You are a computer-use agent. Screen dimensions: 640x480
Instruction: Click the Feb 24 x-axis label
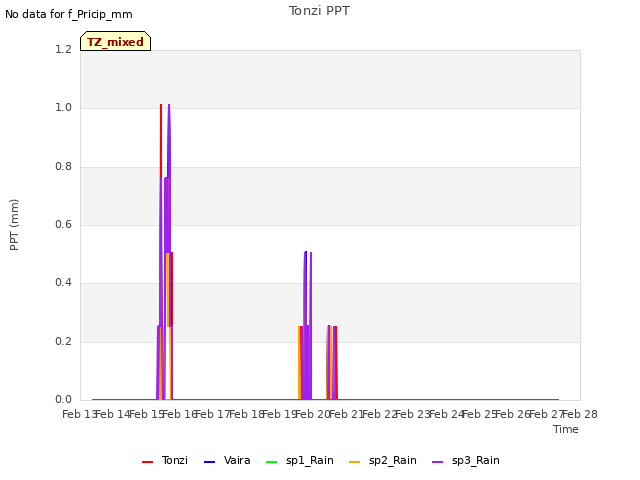pos(446,414)
